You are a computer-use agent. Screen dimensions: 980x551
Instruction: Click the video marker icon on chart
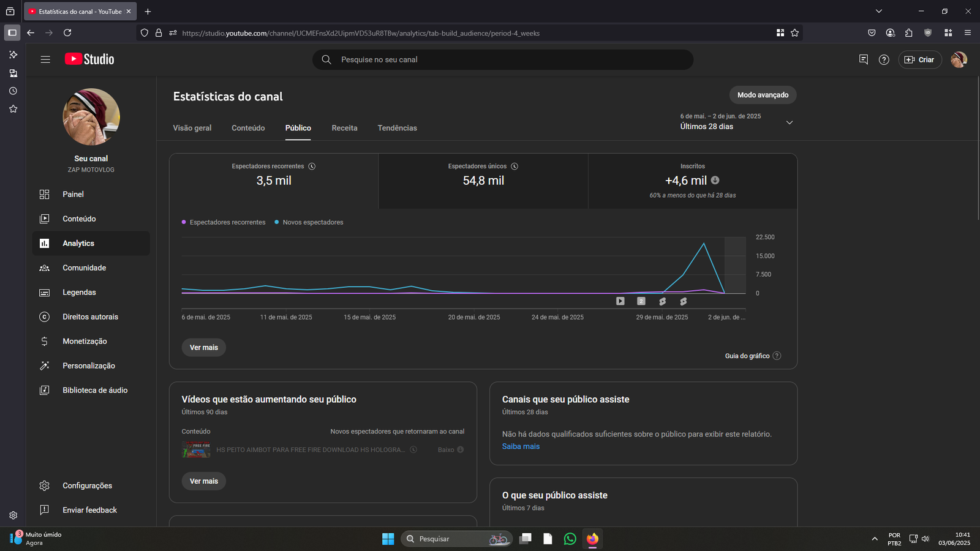(620, 301)
